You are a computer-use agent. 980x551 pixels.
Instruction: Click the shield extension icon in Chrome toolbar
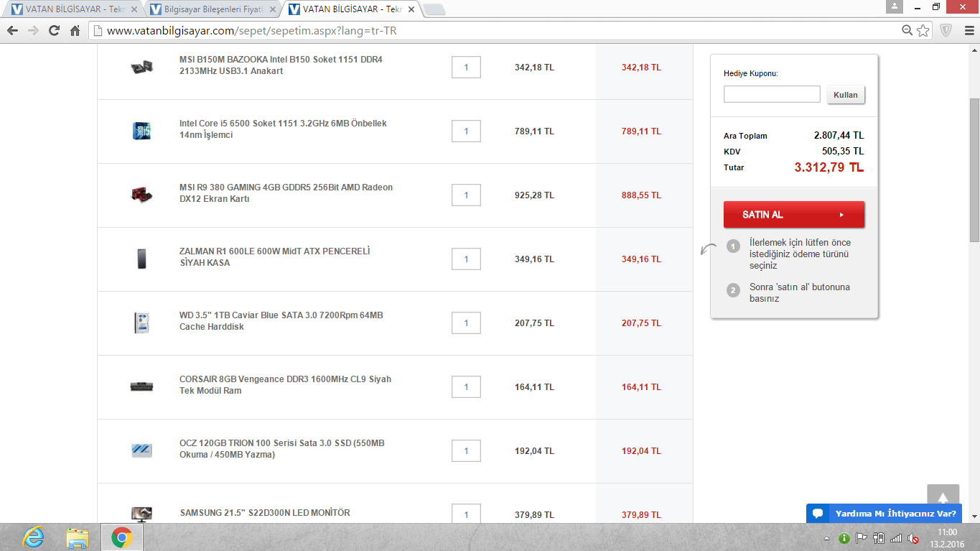946,31
